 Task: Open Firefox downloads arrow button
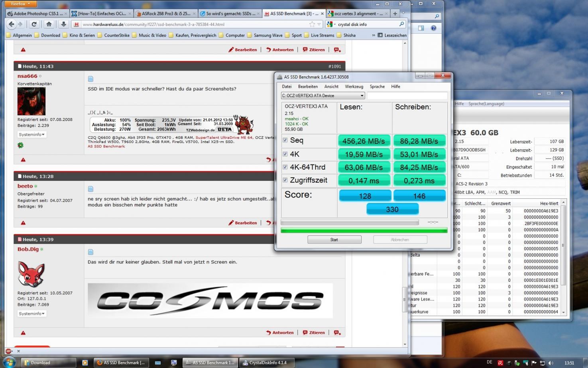63,24
